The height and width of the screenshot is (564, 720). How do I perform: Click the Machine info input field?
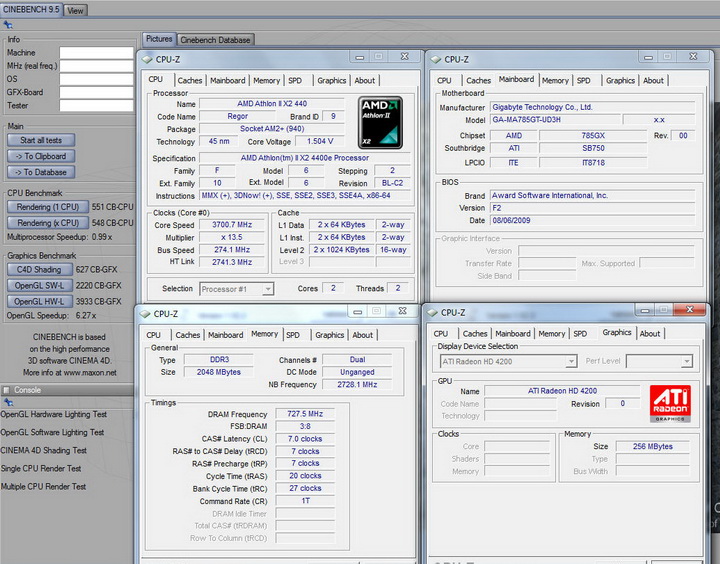coord(96,53)
